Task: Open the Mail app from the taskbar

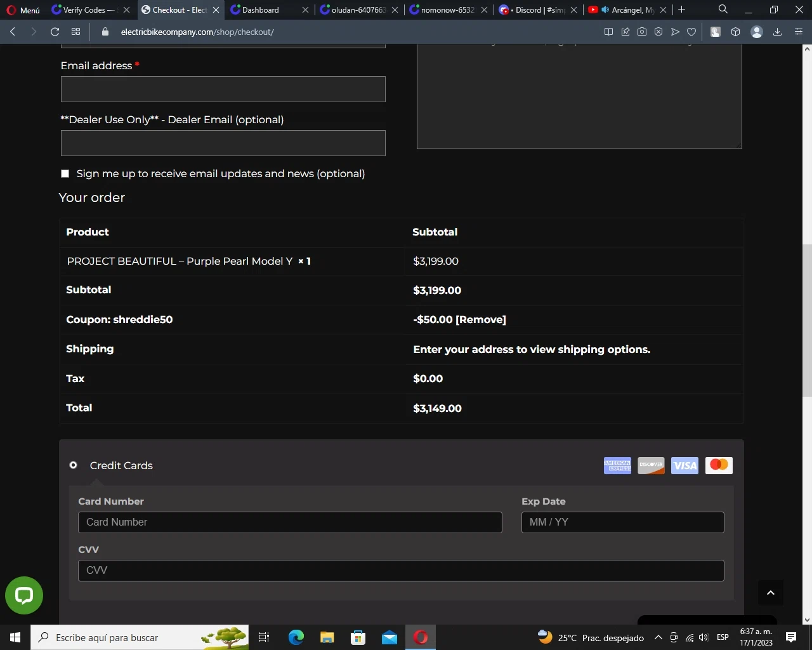Action: [x=390, y=637]
